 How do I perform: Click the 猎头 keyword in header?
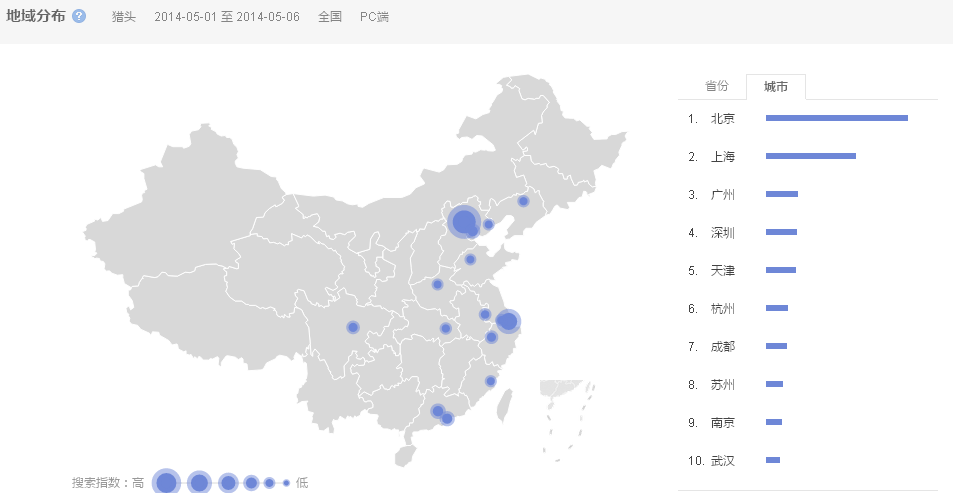124,17
